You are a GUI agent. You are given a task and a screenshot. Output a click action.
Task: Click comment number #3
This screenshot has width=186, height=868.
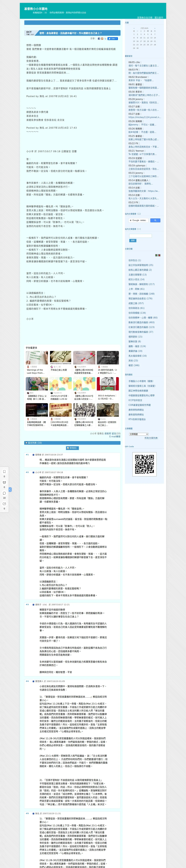(x=27, y=605)
